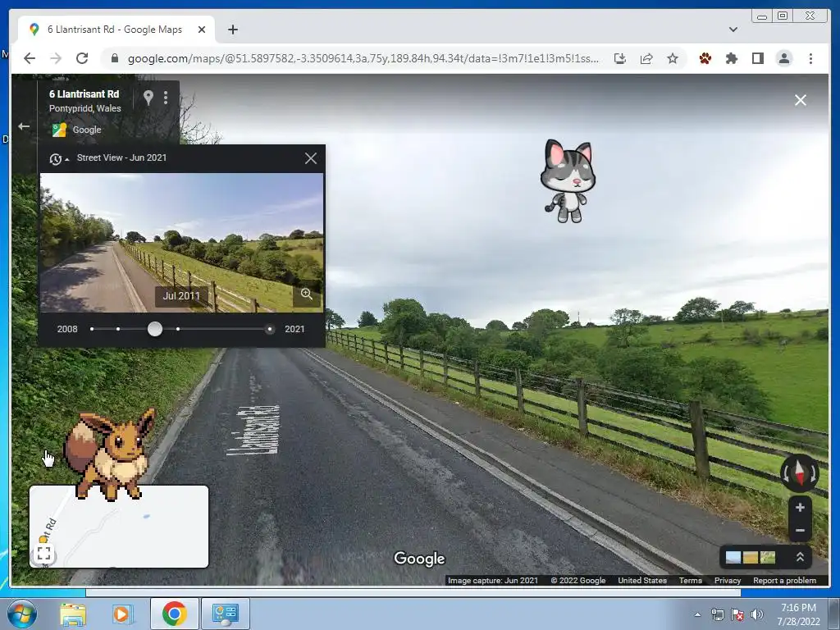
Task: Open the paw print extension
Action: point(705,58)
